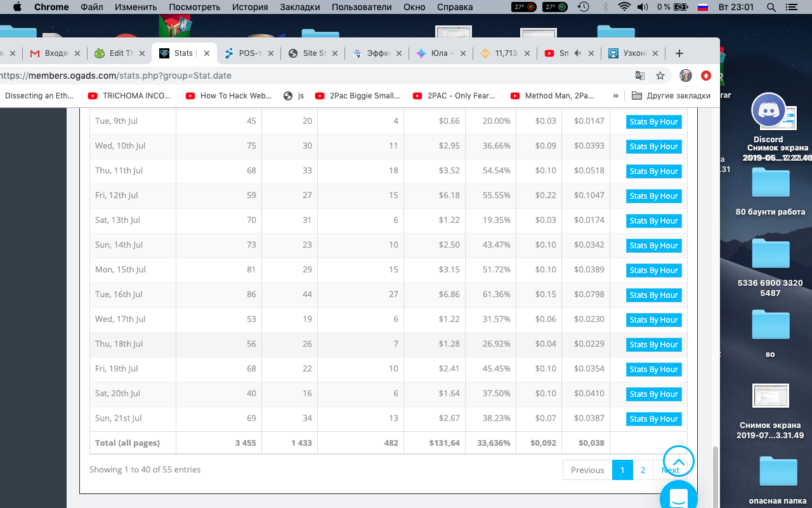This screenshot has height=508, width=812.
Task: Bookmark this page with the star icon
Action: coord(660,76)
